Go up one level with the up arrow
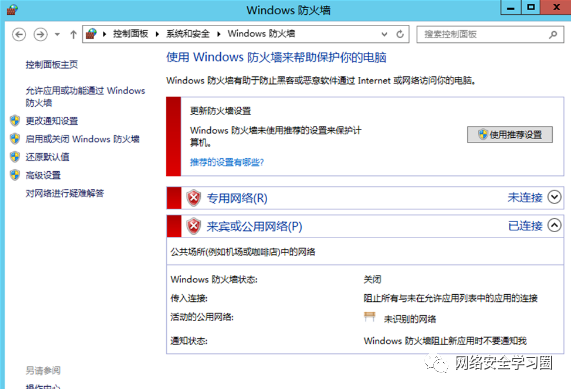 73,35
